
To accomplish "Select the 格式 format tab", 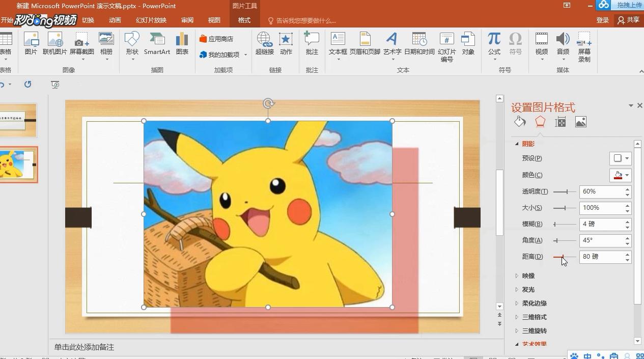I will [244, 20].
